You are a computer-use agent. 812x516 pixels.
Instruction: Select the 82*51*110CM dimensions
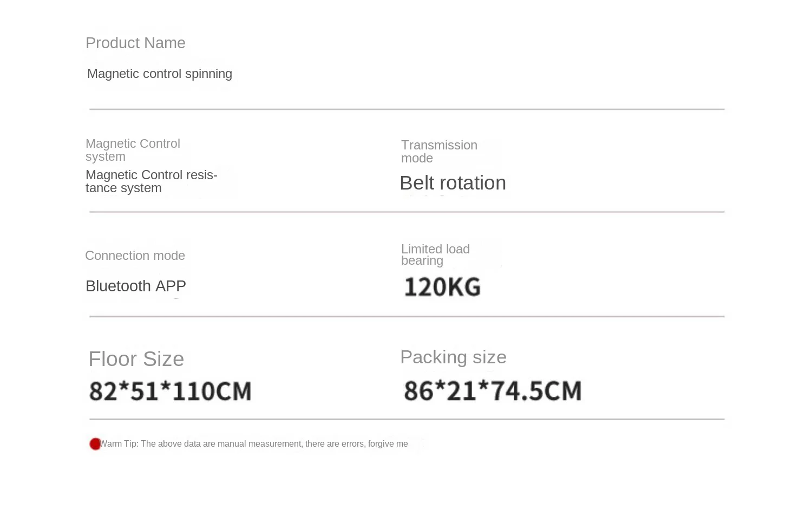click(x=171, y=391)
